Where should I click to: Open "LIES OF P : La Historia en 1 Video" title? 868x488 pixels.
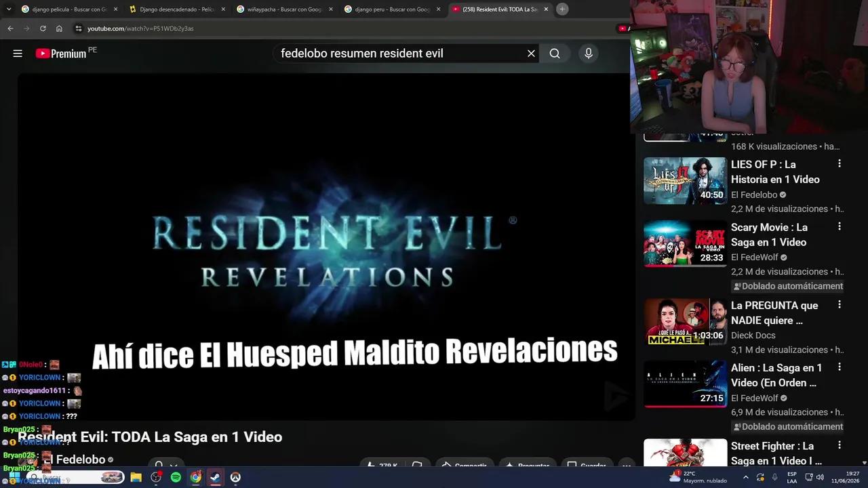coord(775,172)
